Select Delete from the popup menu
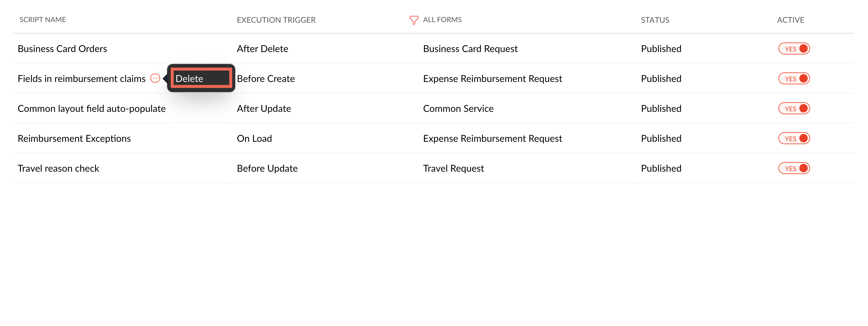The image size is (868, 326). (x=201, y=79)
